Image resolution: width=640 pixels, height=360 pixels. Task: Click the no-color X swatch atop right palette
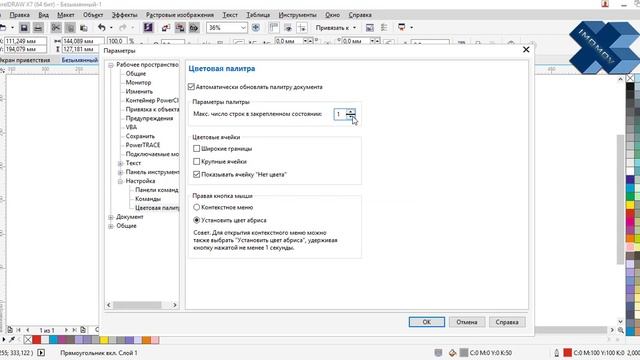pos(630,78)
